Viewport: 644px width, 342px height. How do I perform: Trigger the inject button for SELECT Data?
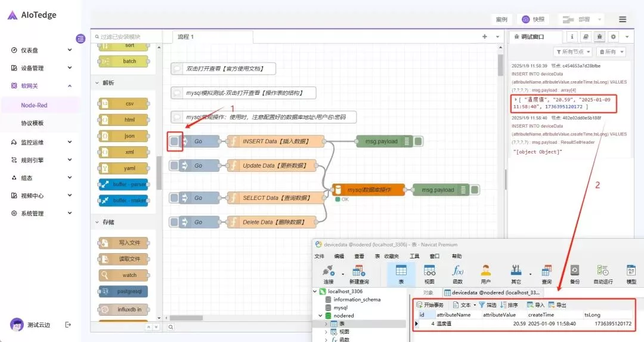174,198
